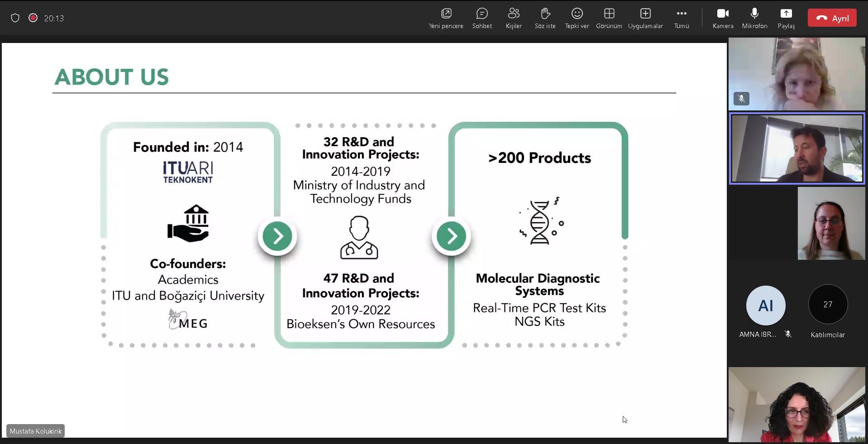The image size is (868, 444).
Task: Click 'Founded in: 2014' text
Action: (x=188, y=147)
